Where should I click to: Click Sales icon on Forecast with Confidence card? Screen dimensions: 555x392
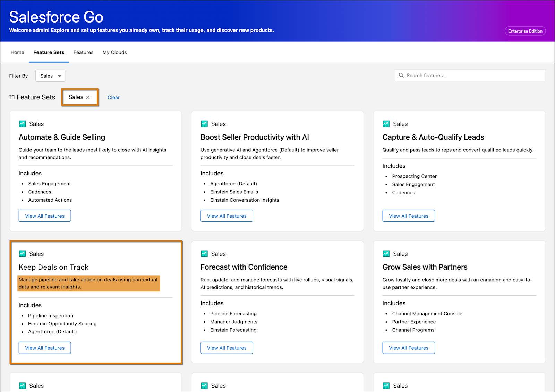204,254
